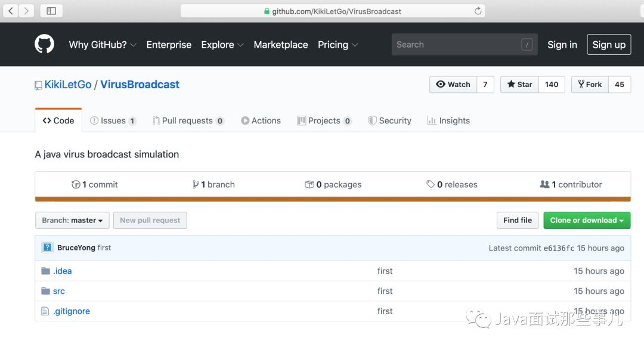The image size is (644, 347).
Task: Click the Find file button
Action: [x=518, y=220]
